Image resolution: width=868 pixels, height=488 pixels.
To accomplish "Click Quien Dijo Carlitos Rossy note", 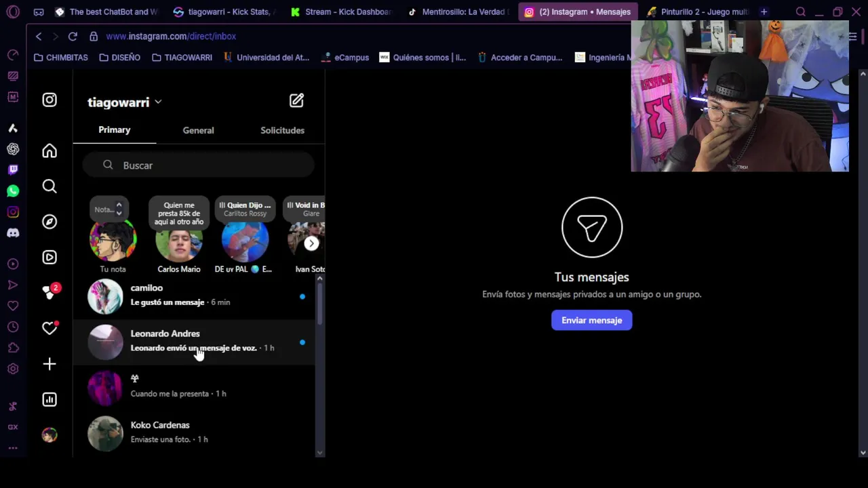I will point(245,209).
